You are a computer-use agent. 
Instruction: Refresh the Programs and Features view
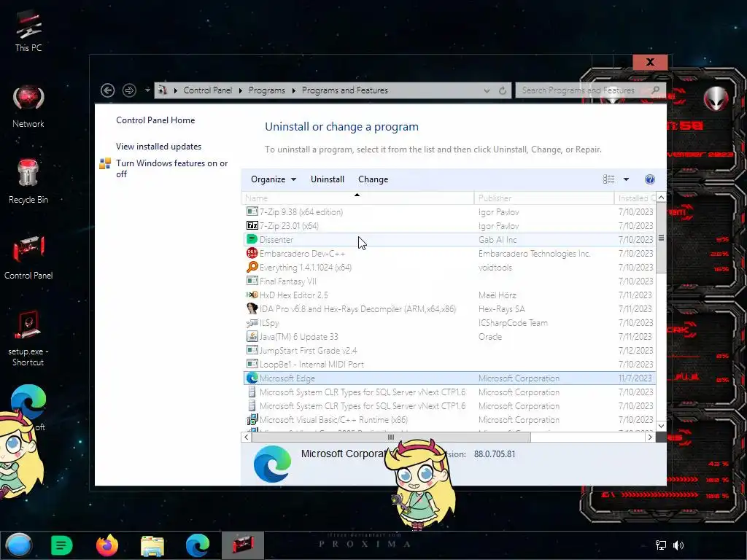(x=503, y=90)
